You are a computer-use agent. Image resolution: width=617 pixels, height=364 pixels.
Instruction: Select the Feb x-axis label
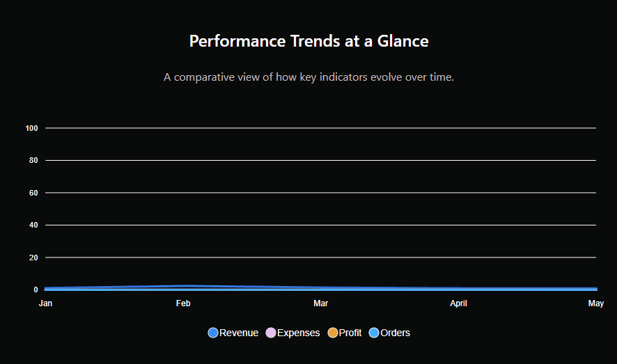[x=183, y=303]
